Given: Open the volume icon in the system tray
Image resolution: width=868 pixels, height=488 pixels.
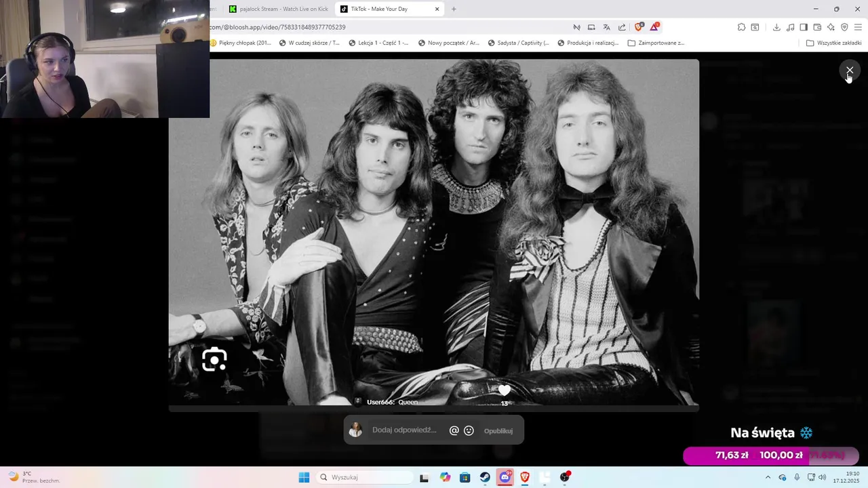Looking at the screenshot, I should [x=823, y=477].
